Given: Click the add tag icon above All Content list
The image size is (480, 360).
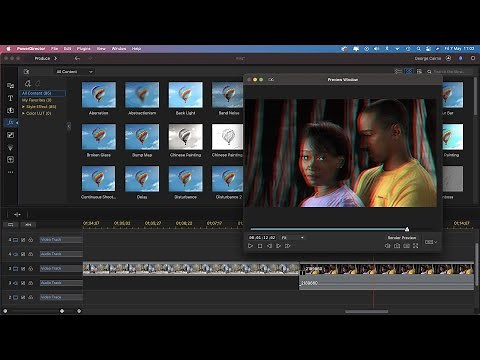Looking at the screenshot, I should [x=28, y=83].
